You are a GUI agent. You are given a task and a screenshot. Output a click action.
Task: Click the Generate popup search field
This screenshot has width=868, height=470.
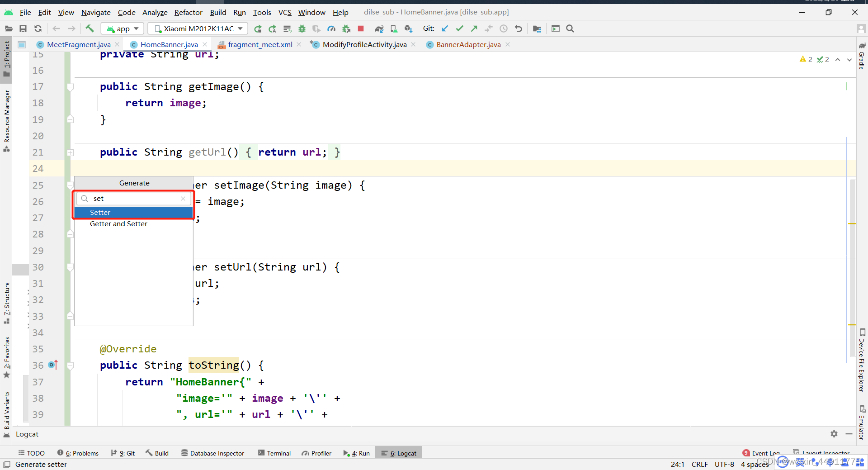pyautogui.click(x=133, y=199)
